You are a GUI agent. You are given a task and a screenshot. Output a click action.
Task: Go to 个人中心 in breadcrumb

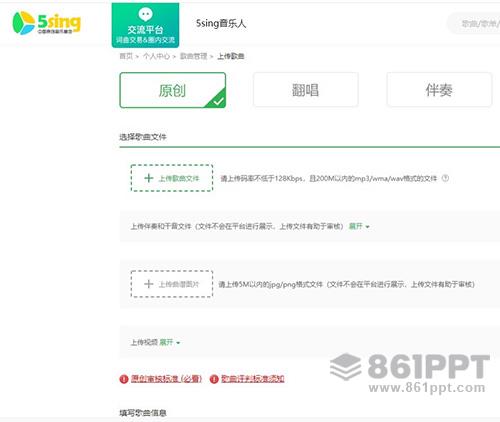click(156, 56)
